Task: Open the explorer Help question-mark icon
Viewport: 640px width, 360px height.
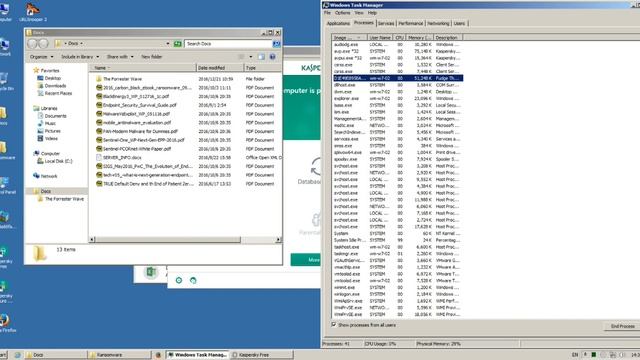Action: [273, 57]
